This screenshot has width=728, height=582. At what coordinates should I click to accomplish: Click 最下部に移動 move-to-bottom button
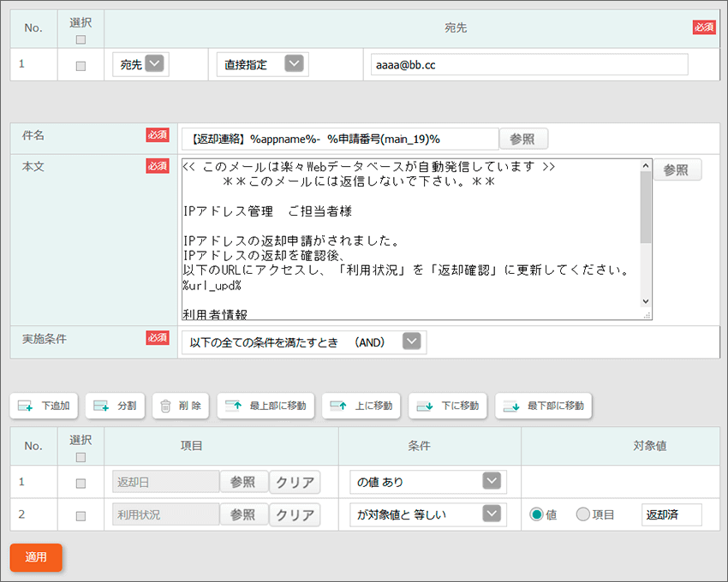543,406
